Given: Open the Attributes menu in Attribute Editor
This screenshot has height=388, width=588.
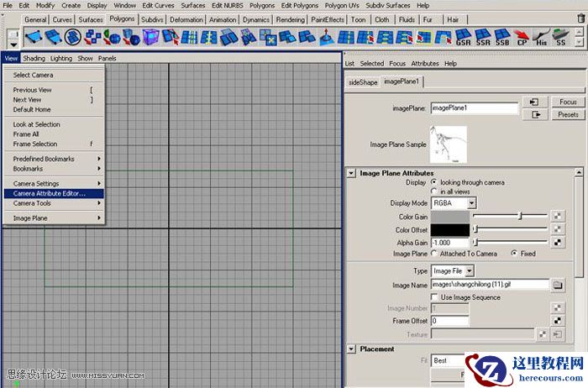Looking at the screenshot, I should 425,63.
